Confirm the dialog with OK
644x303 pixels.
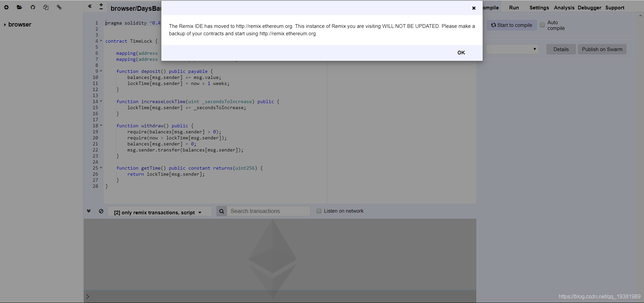click(x=461, y=53)
